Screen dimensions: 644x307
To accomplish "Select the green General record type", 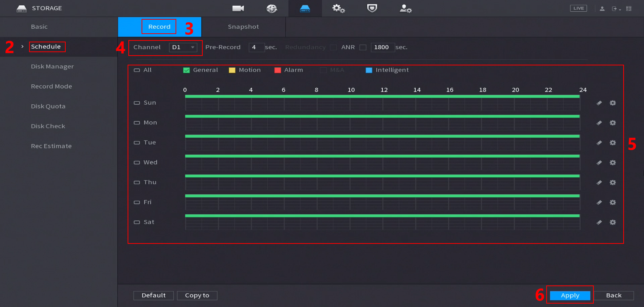I will pos(186,70).
